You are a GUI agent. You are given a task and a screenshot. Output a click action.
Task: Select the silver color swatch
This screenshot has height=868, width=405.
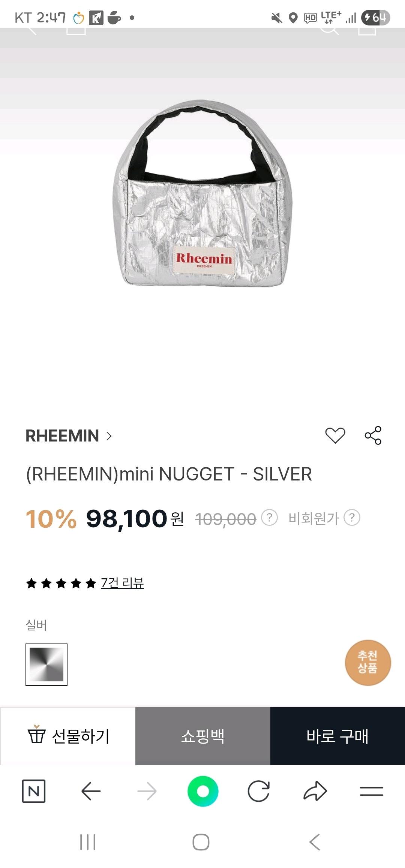tap(46, 664)
